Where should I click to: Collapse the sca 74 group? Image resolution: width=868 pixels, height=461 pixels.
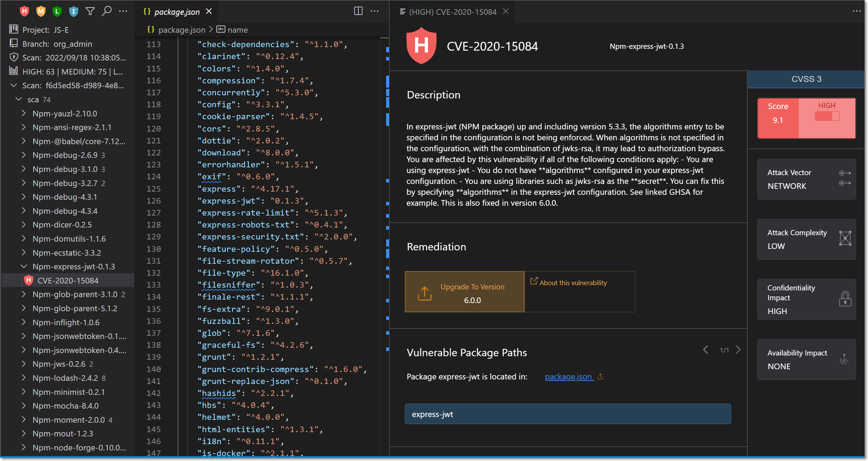19,99
